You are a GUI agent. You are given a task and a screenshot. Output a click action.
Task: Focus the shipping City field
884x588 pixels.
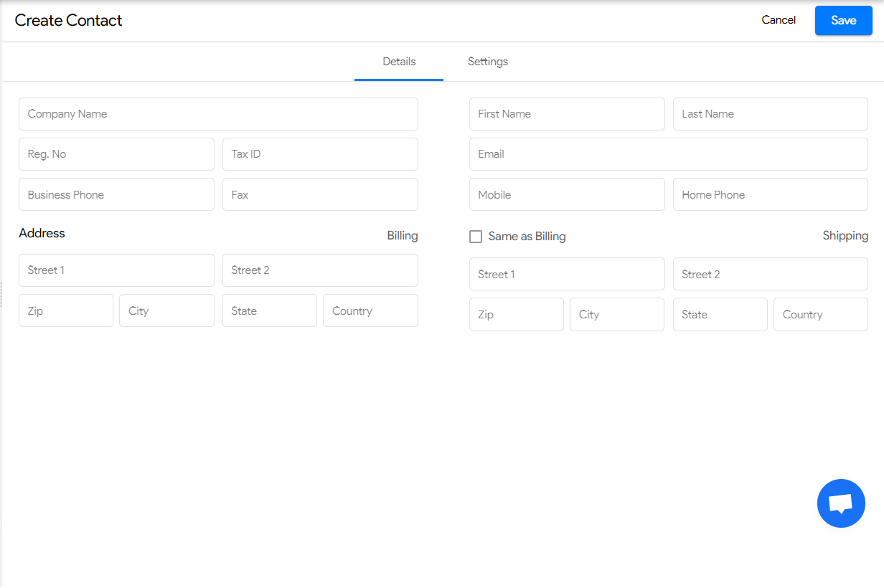pyautogui.click(x=617, y=315)
